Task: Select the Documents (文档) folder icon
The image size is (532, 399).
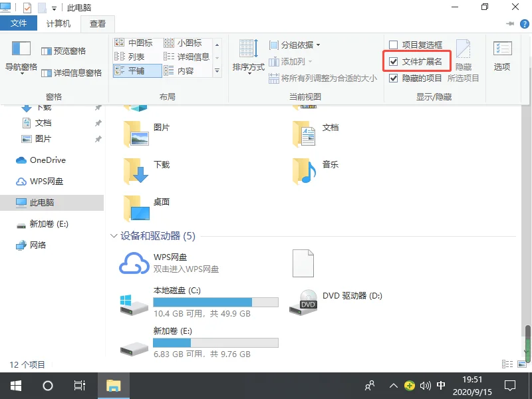Action: pos(304,134)
